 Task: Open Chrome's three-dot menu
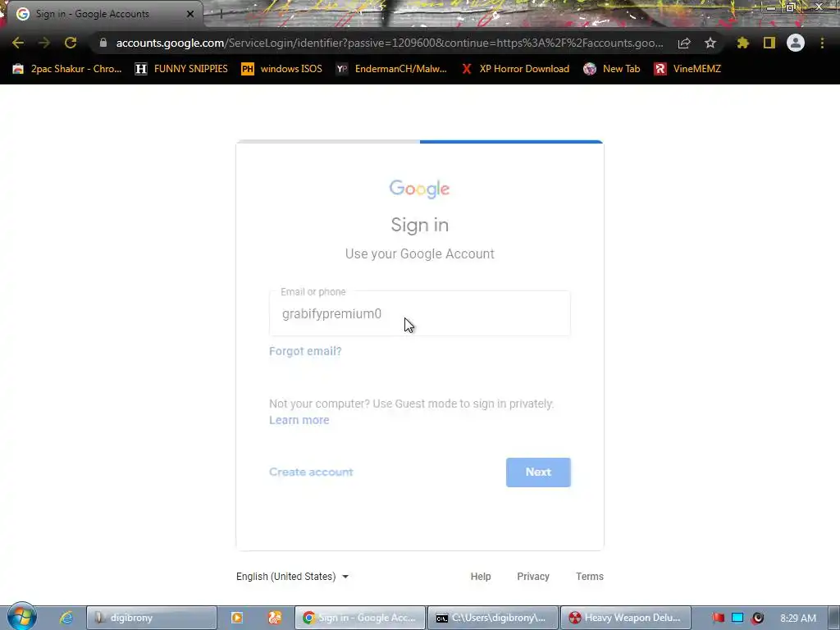(822, 43)
